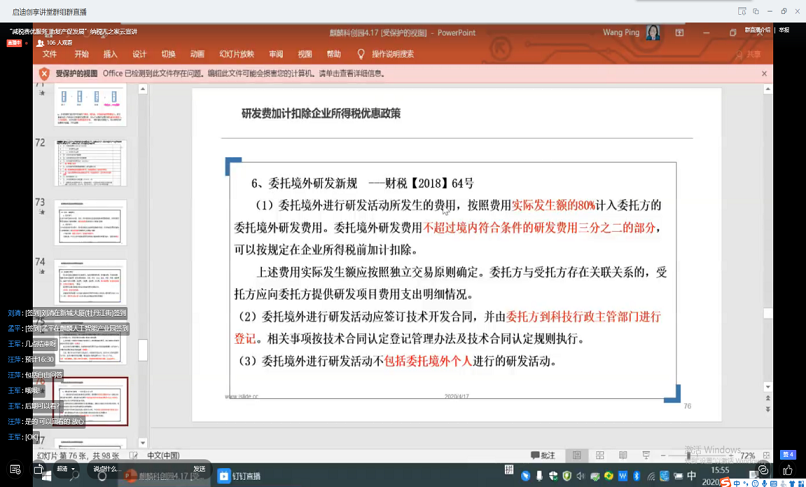The width and height of the screenshot is (806, 487).
Task: Focus the 操作说明搜索 search field
Action: pyautogui.click(x=393, y=54)
